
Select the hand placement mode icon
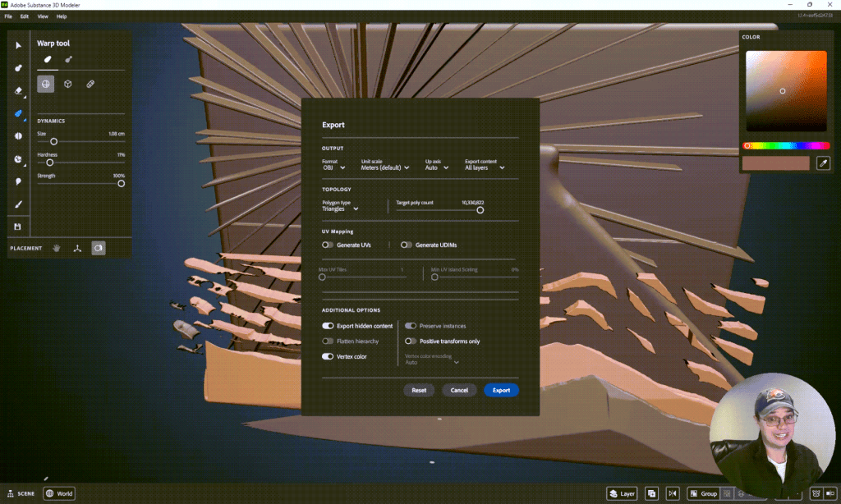[57, 247]
